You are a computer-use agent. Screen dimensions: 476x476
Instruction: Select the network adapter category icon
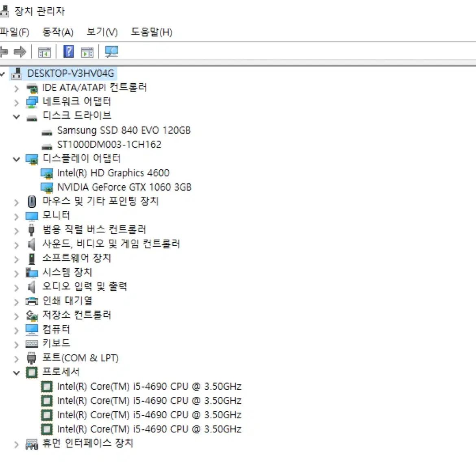[32, 102]
